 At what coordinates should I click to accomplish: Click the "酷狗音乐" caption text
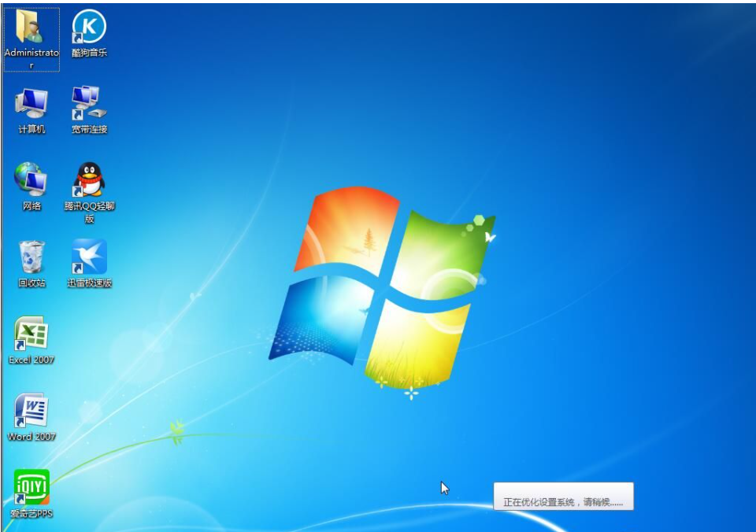(89, 53)
